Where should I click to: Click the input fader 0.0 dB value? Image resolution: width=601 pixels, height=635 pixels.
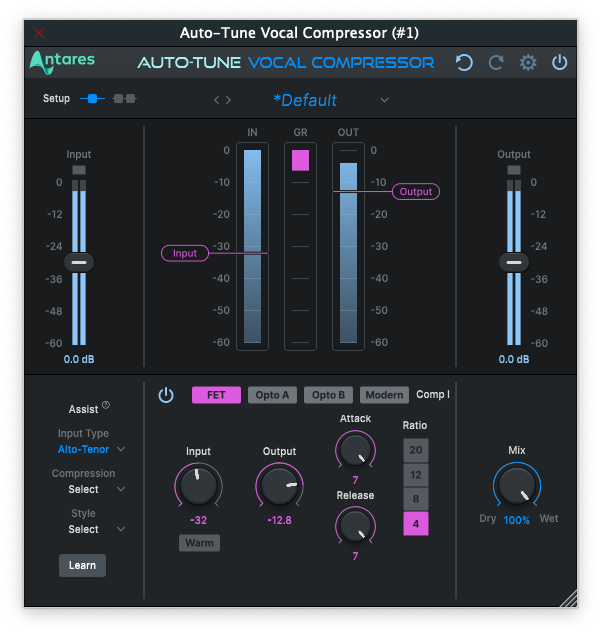pos(79,359)
